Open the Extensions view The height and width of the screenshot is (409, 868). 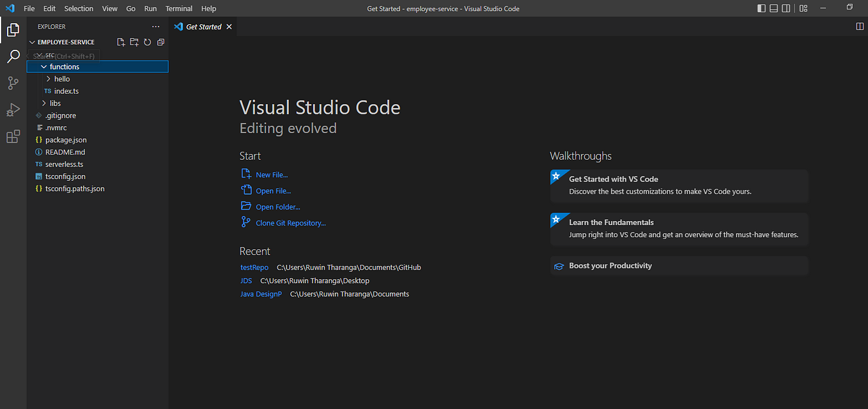pos(13,137)
